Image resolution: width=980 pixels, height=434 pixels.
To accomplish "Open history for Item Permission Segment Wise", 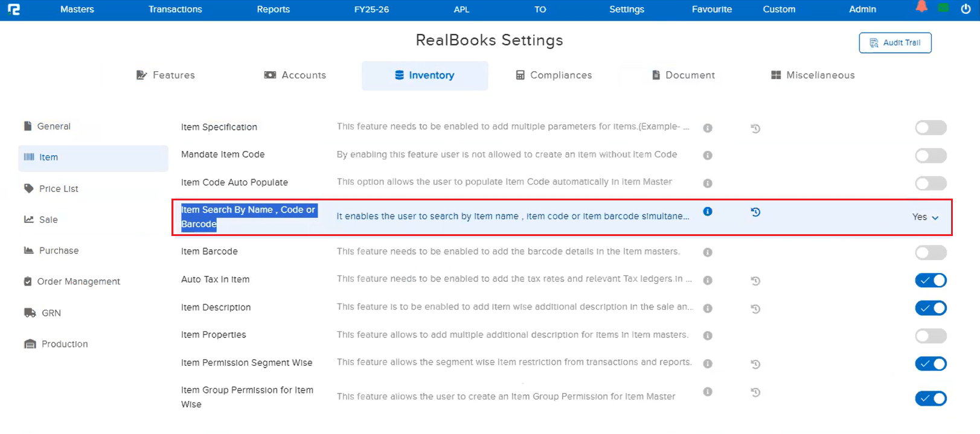I will tap(755, 364).
